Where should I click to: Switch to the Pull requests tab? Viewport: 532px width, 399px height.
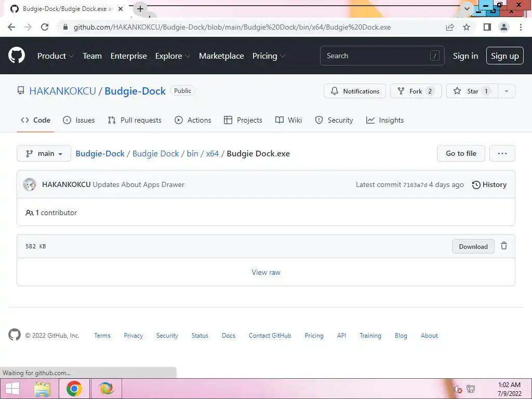click(x=135, y=120)
